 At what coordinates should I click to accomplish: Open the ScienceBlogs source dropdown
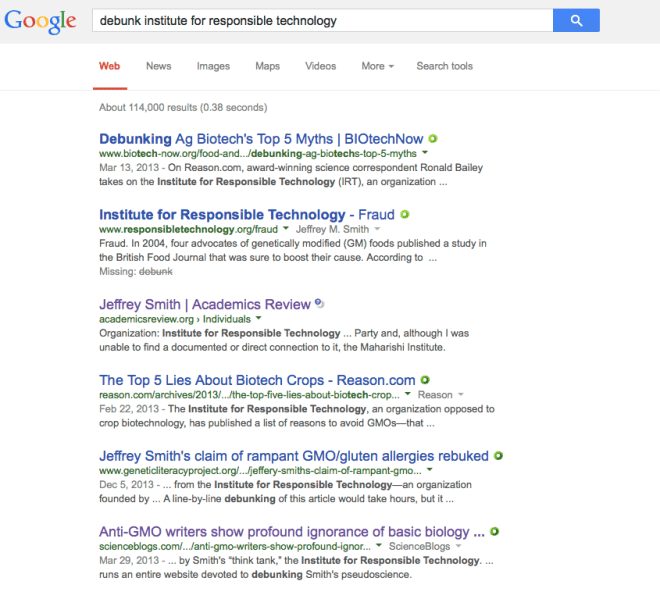pyautogui.click(x=459, y=547)
